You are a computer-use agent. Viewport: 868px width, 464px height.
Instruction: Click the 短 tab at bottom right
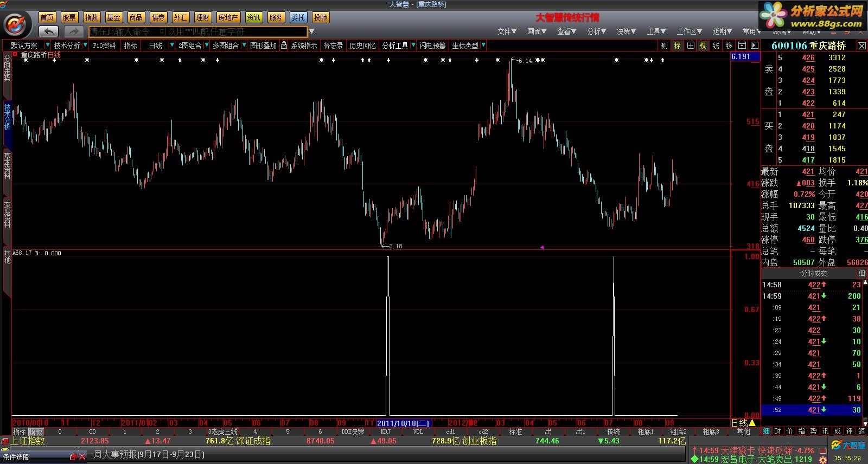[861, 431]
